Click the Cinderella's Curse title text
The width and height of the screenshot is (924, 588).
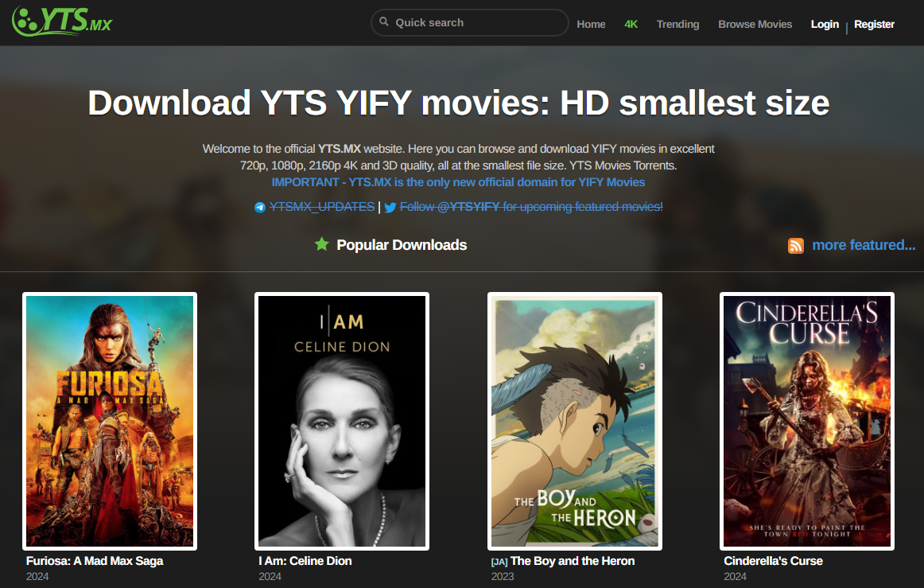773,561
